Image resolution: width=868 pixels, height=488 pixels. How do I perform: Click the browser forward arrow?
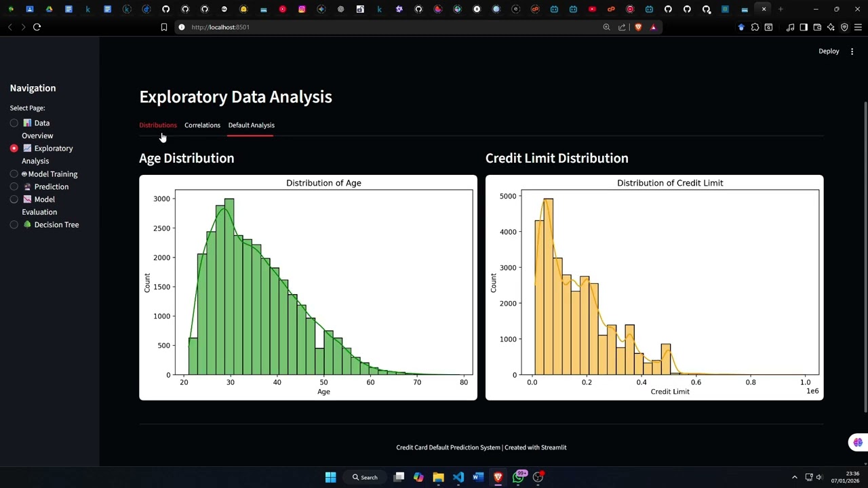coord(23,27)
